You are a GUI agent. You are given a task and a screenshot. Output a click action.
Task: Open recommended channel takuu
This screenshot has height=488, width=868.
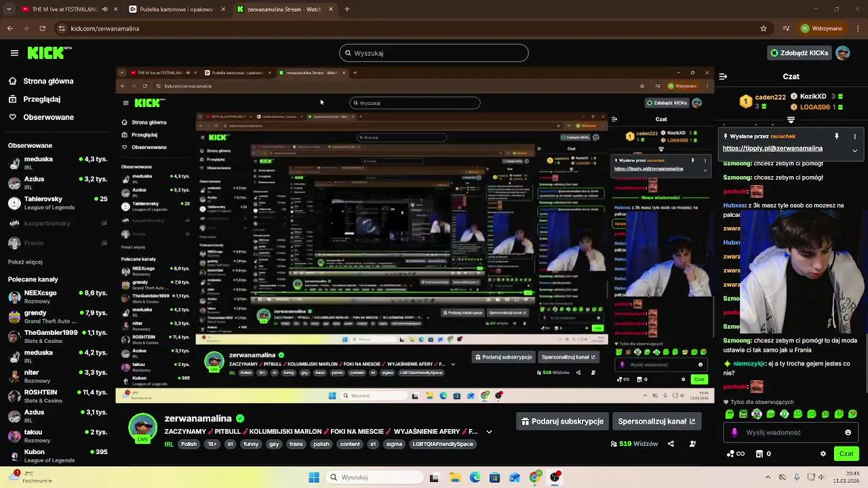pos(58,436)
